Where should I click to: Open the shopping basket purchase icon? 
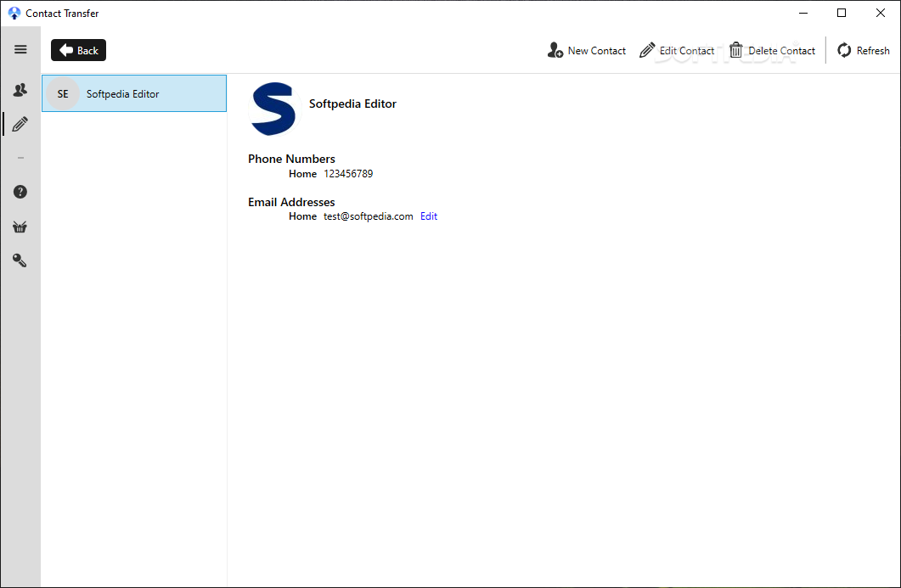[20, 227]
